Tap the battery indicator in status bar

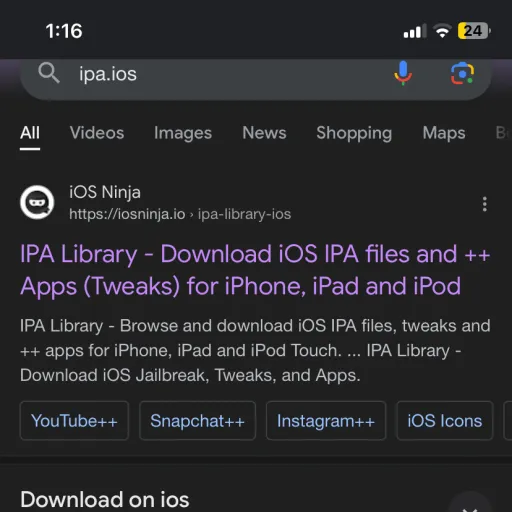click(474, 31)
